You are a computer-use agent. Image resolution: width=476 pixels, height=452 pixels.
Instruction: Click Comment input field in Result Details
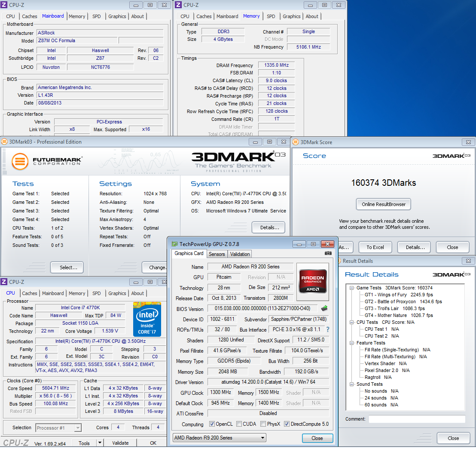(417, 419)
